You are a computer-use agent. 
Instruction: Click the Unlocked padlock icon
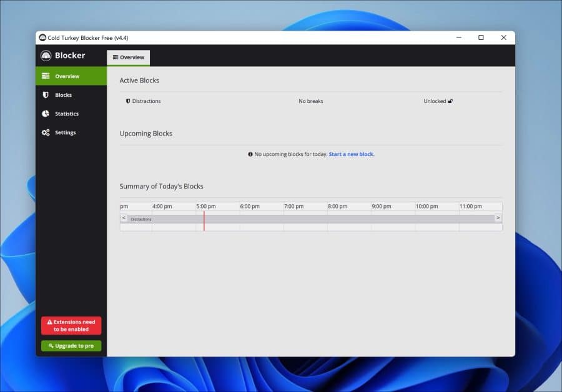[x=450, y=101]
